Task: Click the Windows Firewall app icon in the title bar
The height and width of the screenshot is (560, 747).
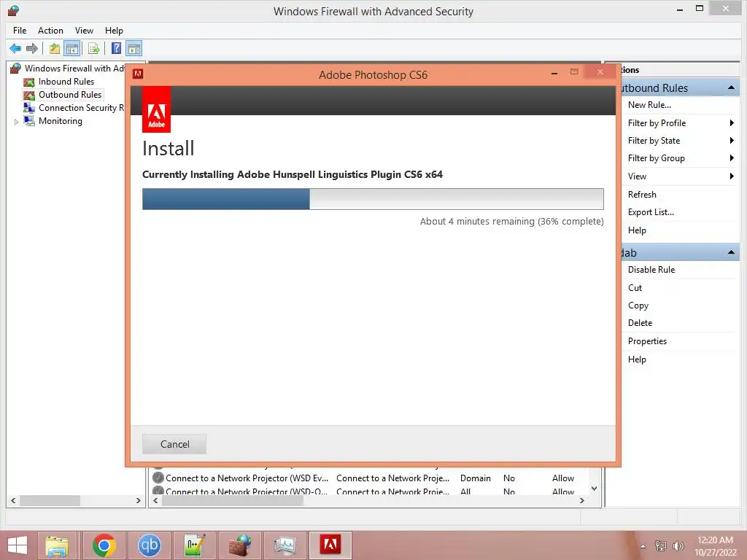Action: coord(13,10)
